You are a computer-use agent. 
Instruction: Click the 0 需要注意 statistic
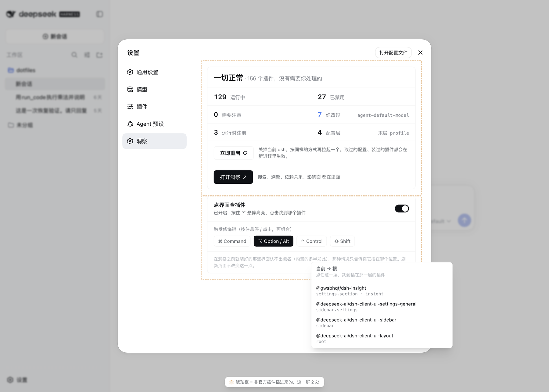[x=228, y=115]
